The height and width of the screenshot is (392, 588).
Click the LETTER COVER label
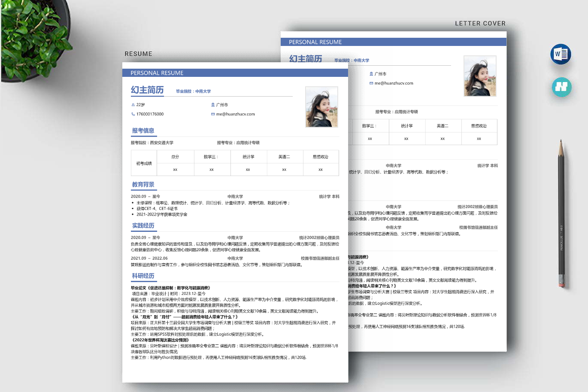pyautogui.click(x=480, y=24)
